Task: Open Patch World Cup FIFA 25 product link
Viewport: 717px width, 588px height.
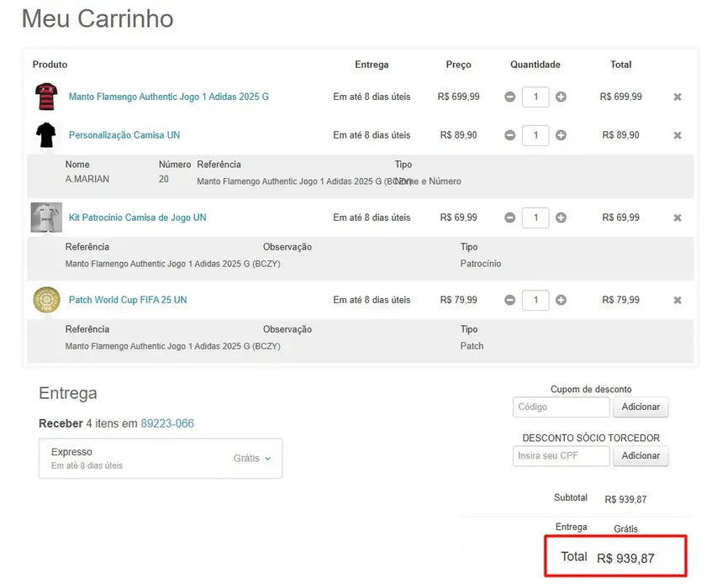Action: (128, 300)
